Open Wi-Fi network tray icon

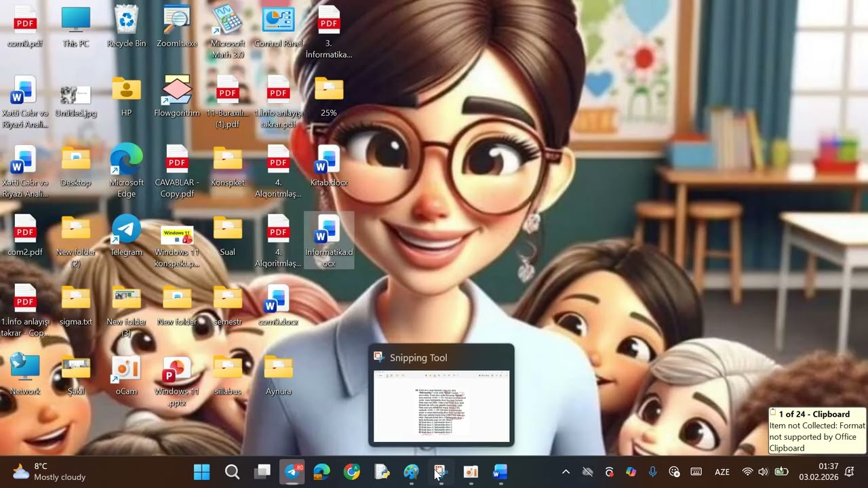[x=747, y=472]
